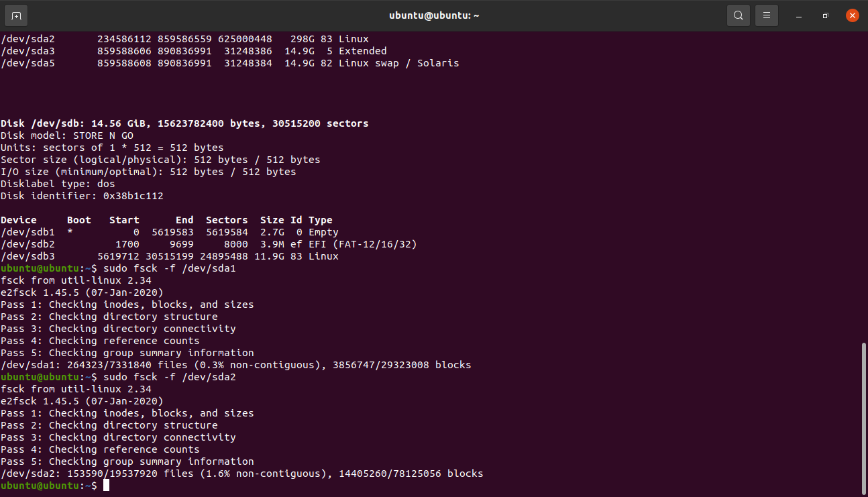Minimize the terminal window

798,15
